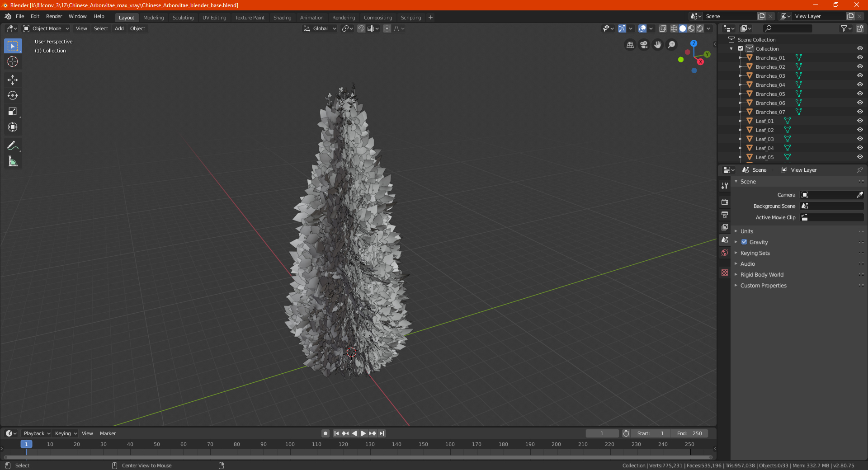Switch to wireframe viewport shading

pos(674,28)
